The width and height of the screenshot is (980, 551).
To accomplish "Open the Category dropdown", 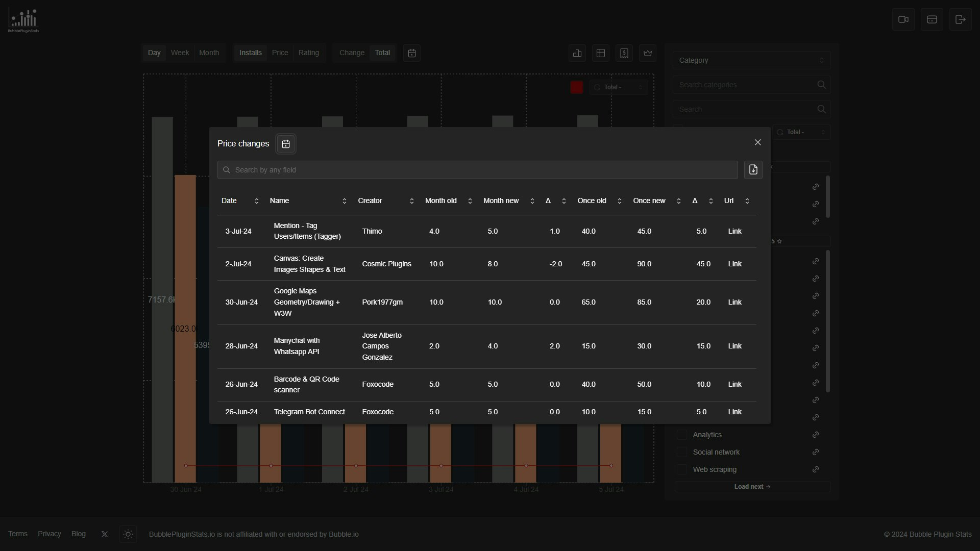I will coord(751,60).
